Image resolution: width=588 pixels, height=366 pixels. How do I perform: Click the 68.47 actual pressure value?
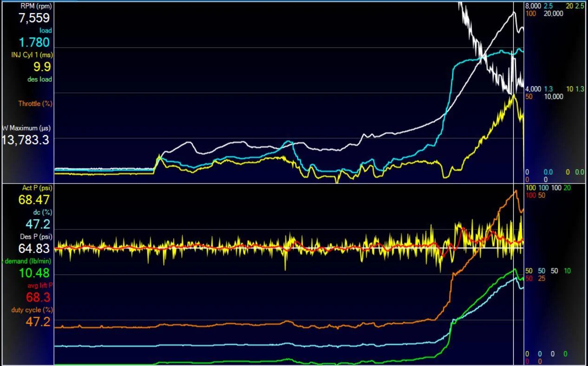(34, 200)
